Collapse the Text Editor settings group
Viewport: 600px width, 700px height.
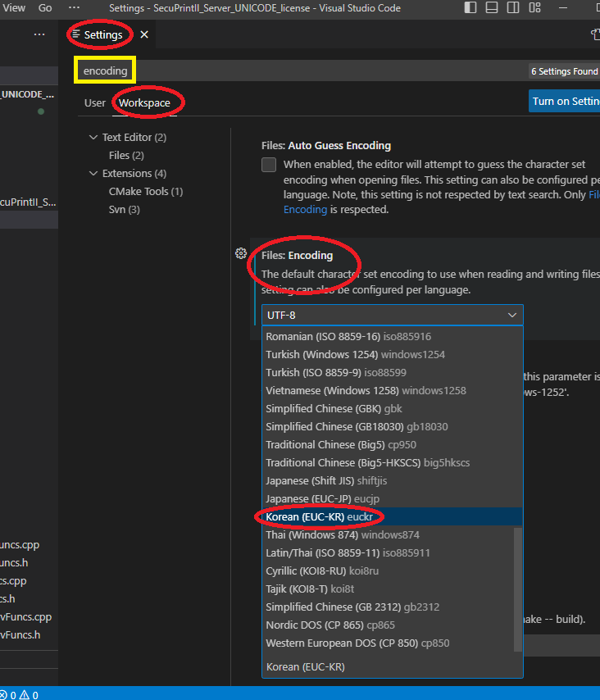click(93, 137)
